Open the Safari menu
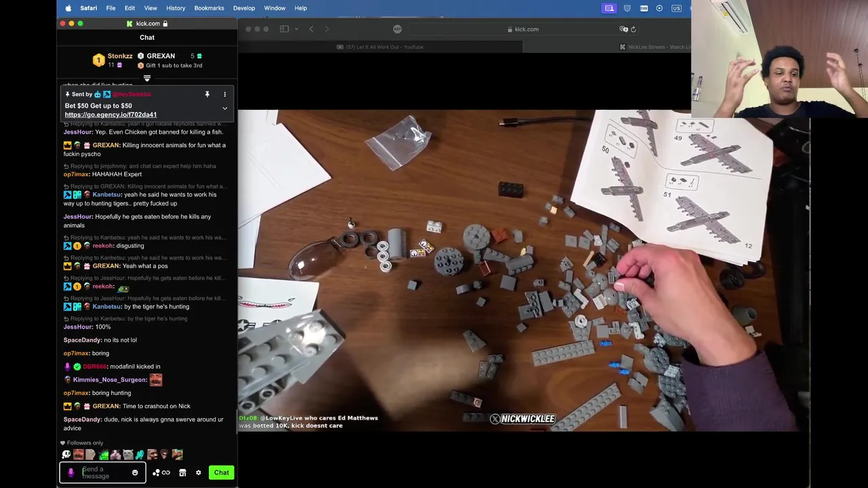The height and width of the screenshot is (488, 868). [88, 8]
